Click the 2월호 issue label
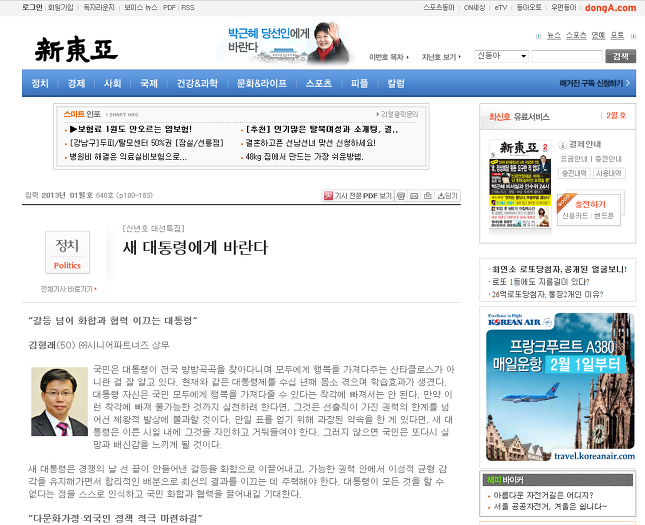Image resolution: width=645 pixels, height=525 pixels. click(616, 116)
